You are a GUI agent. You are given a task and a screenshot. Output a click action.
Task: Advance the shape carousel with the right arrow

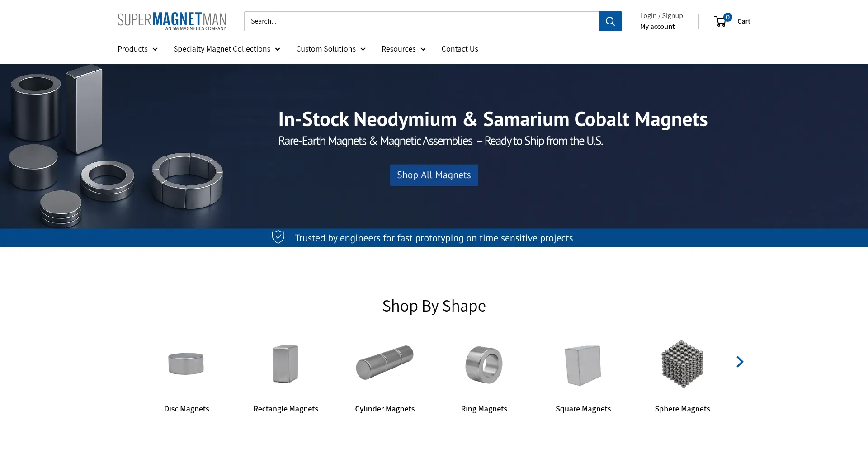(740, 362)
